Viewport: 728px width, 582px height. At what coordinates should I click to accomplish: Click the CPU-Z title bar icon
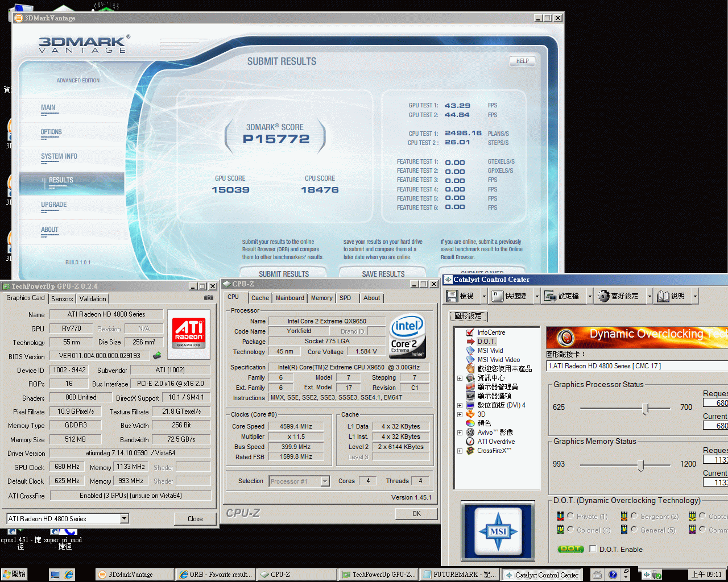226,284
